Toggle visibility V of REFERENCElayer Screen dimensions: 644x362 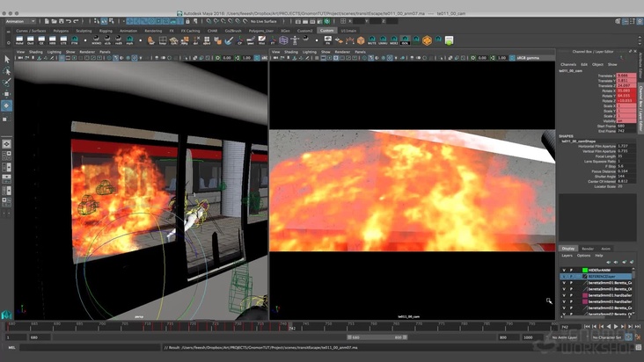(564, 277)
